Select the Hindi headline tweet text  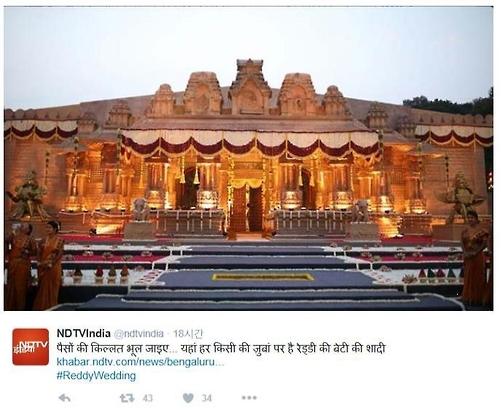pyautogui.click(x=221, y=348)
